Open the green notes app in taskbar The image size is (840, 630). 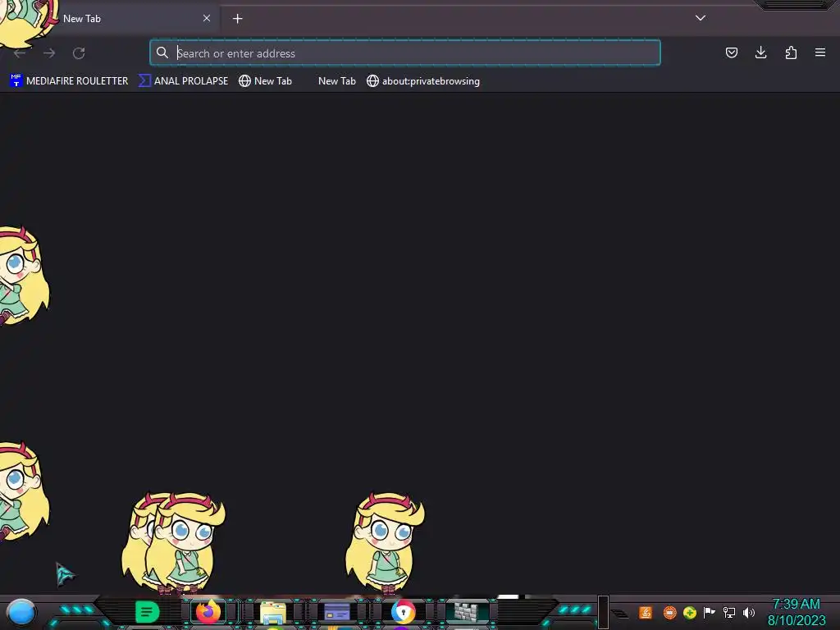148,612
